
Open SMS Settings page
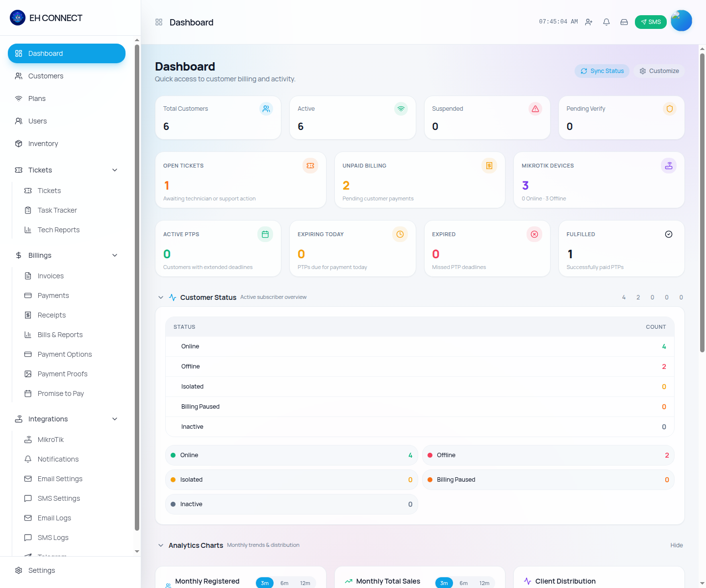pyautogui.click(x=72, y=498)
